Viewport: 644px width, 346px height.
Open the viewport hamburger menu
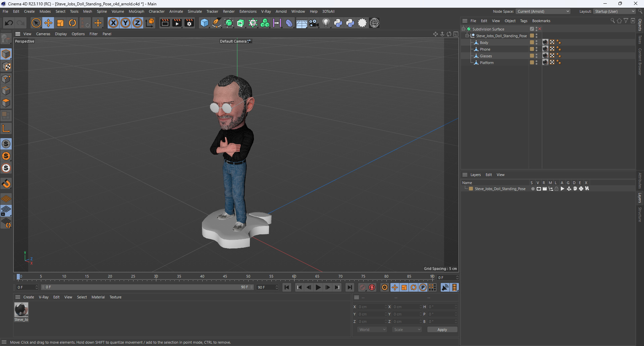pos(18,34)
